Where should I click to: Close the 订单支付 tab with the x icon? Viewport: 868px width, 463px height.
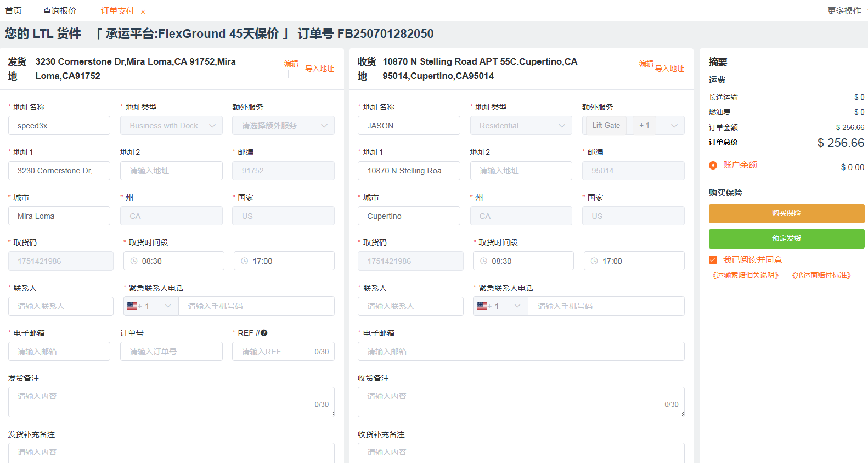coord(143,12)
